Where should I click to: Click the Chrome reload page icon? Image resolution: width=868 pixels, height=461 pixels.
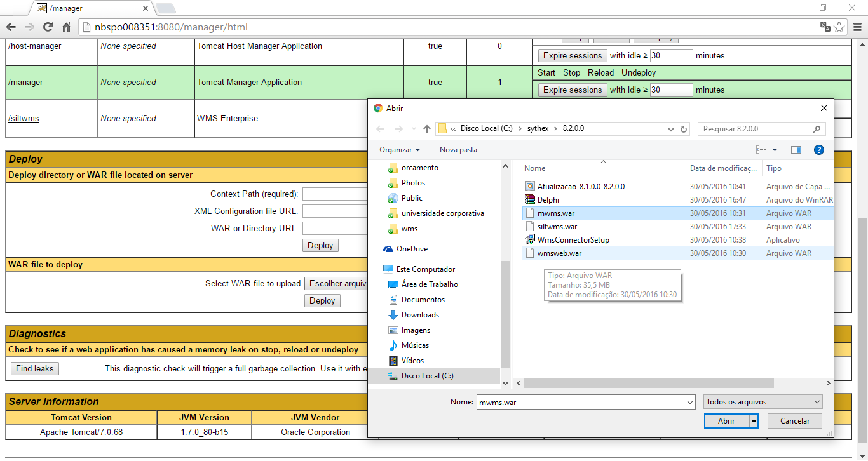[x=48, y=27]
